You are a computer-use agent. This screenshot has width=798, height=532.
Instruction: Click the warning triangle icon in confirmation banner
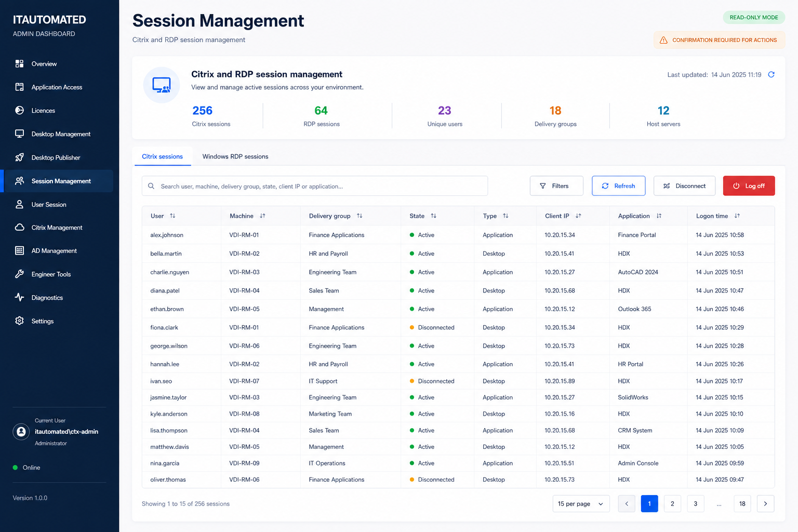[x=663, y=40]
